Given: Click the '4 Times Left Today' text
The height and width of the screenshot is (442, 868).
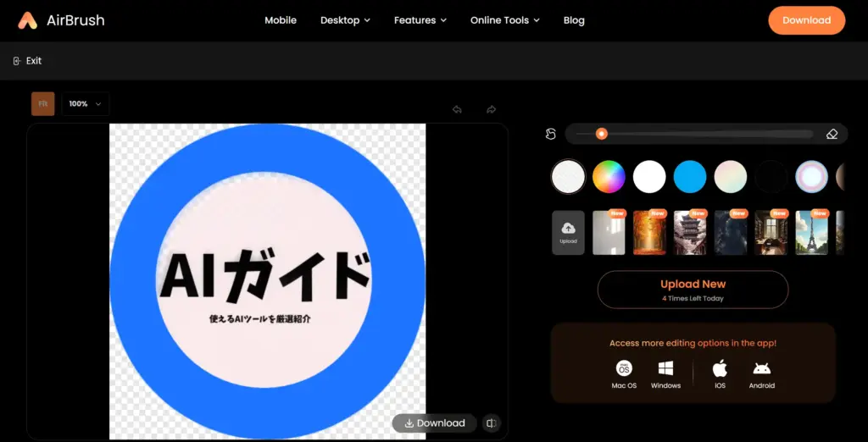Looking at the screenshot, I should (x=693, y=298).
